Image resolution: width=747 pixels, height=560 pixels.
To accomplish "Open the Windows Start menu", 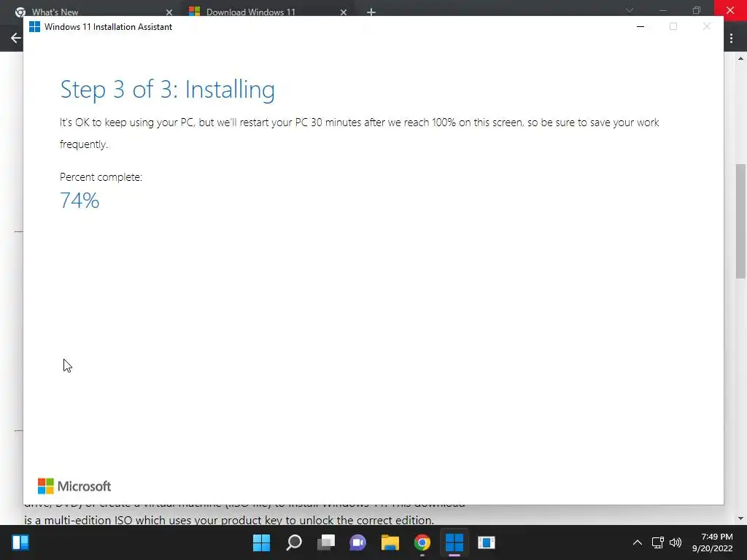I will click(261, 542).
